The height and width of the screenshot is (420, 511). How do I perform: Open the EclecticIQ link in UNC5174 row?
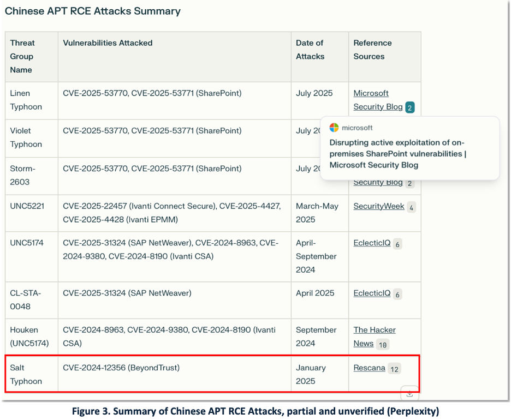pos(372,243)
